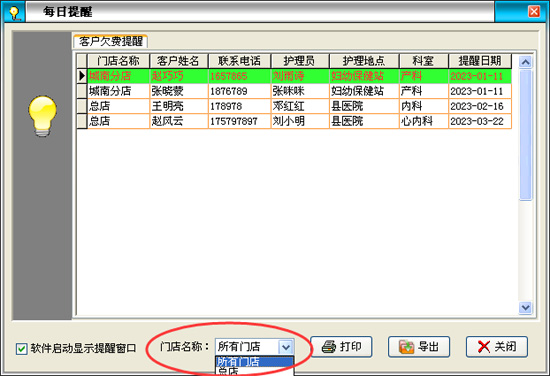Viewport: 550px width, 376px height.
Task: Click 县医院 cell in 王明亮 row
Action: point(364,106)
